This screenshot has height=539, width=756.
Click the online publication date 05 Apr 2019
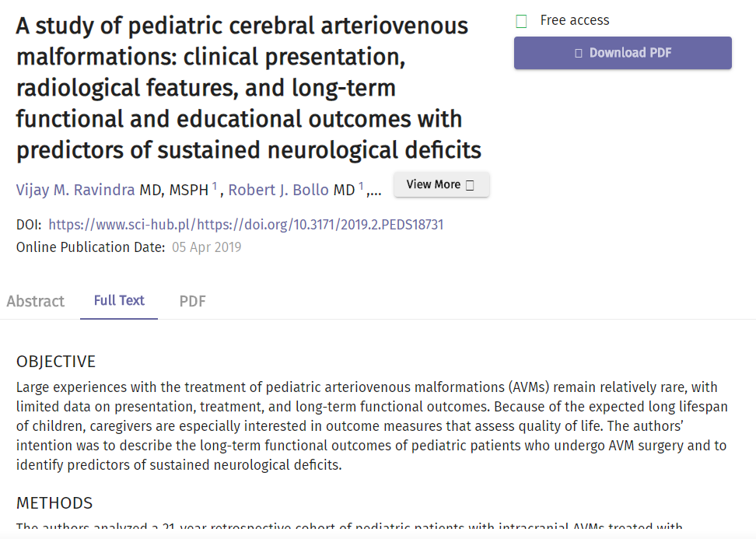coord(206,247)
